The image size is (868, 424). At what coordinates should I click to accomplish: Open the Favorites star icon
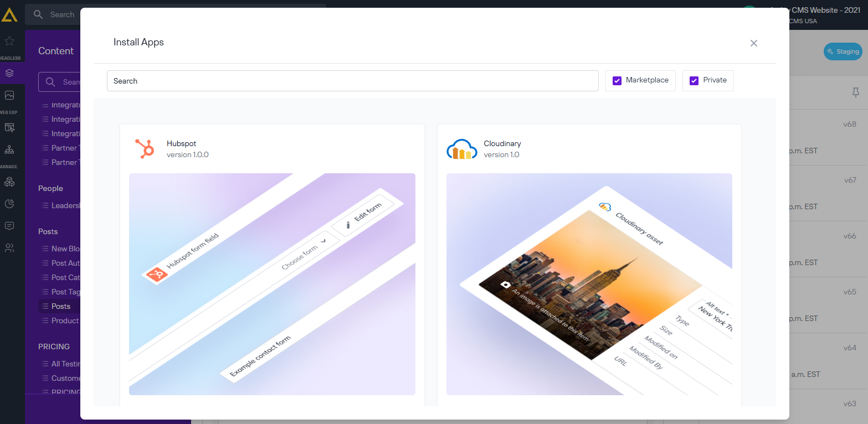[x=9, y=40]
